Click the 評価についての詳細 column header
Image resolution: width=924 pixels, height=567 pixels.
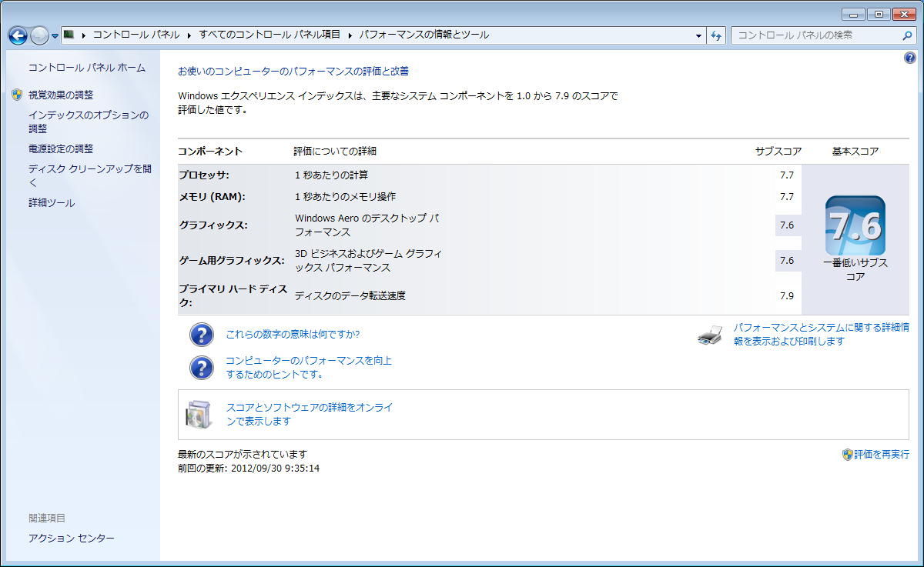[335, 151]
